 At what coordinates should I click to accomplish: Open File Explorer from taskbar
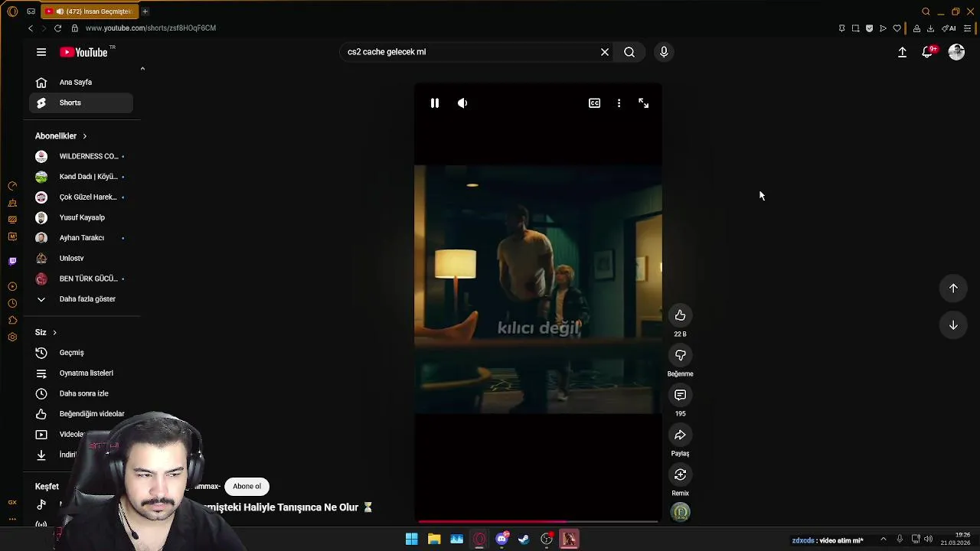coord(434,540)
